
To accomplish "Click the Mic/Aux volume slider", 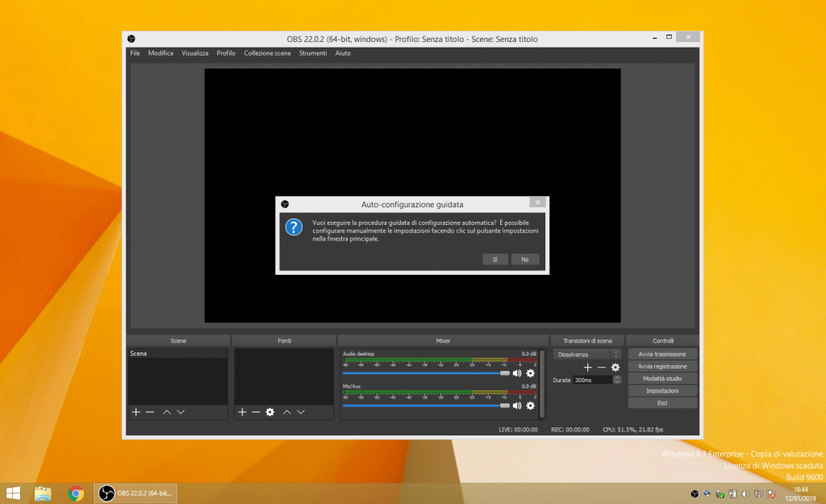I will point(426,406).
